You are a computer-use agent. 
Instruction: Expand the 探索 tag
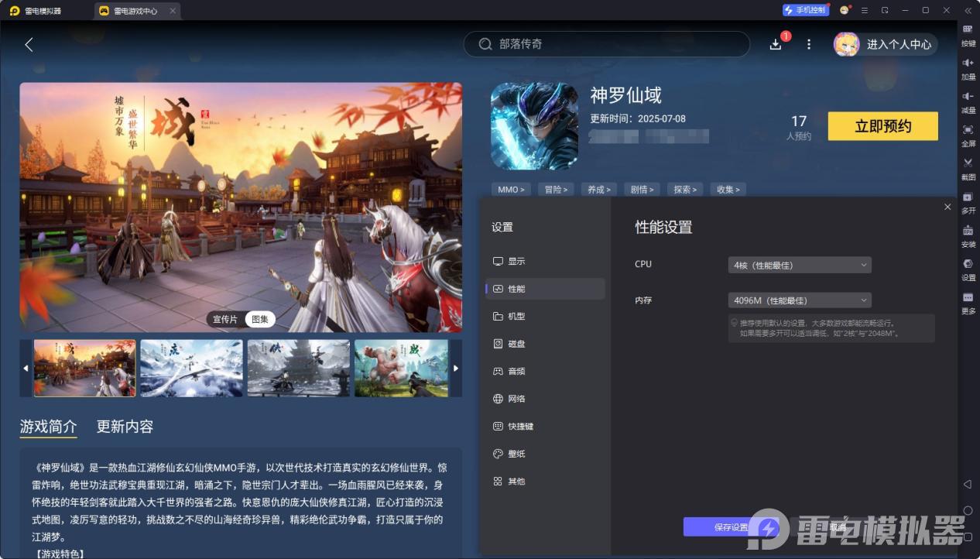click(686, 189)
